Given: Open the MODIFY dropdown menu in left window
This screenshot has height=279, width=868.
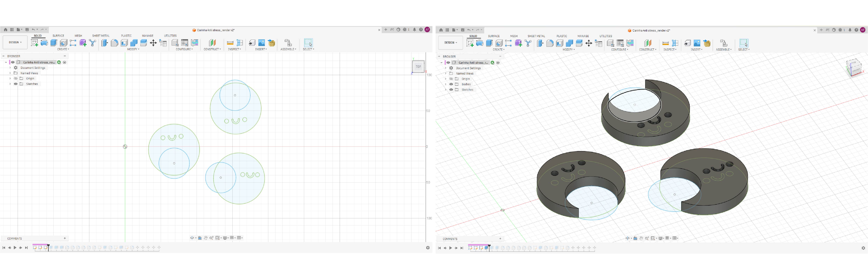Looking at the screenshot, I should [x=133, y=49].
